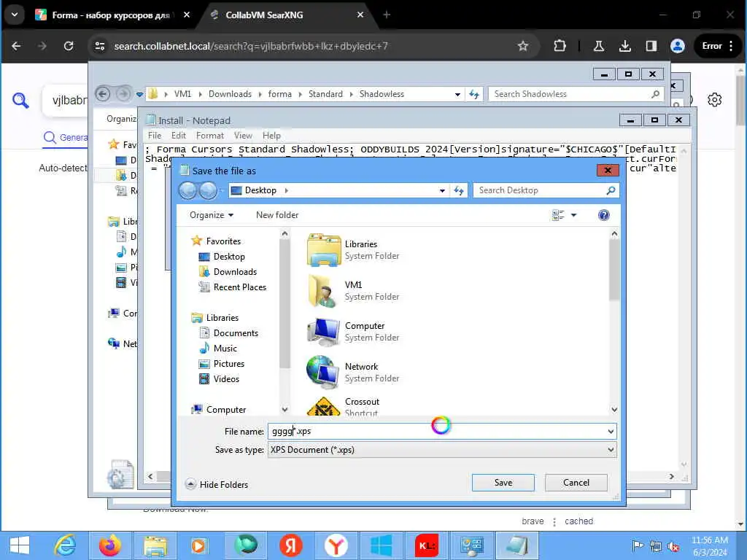
Task: Click Explorer window back arrow
Action: [x=103, y=94]
